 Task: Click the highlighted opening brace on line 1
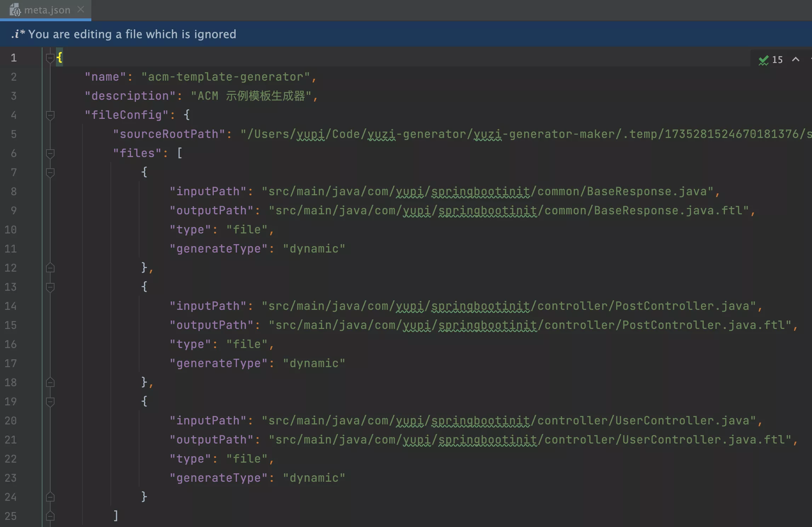59,58
